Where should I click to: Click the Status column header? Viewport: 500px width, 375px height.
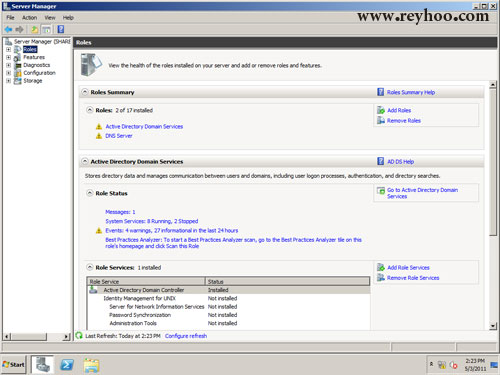[287, 282]
